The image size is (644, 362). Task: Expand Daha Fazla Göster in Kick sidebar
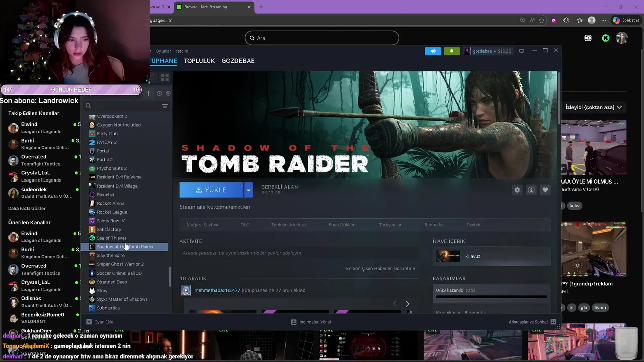pyautogui.click(x=27, y=208)
